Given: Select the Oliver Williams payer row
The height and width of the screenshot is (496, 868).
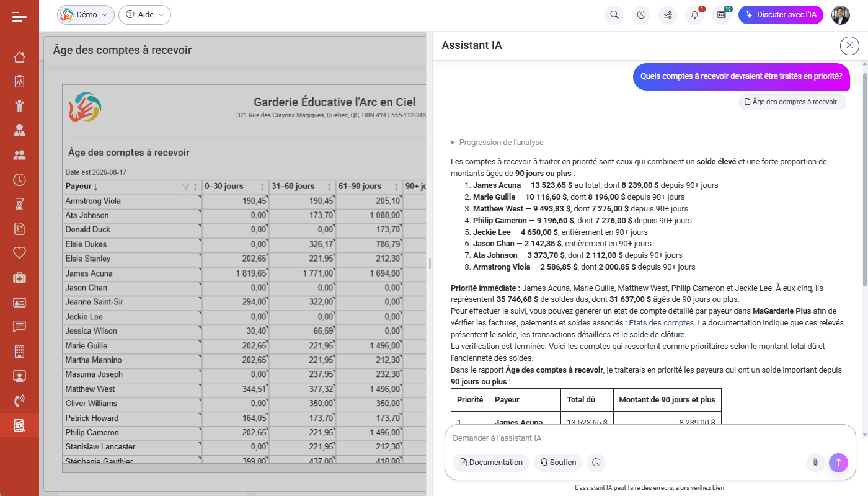Looking at the screenshot, I should 244,404.
